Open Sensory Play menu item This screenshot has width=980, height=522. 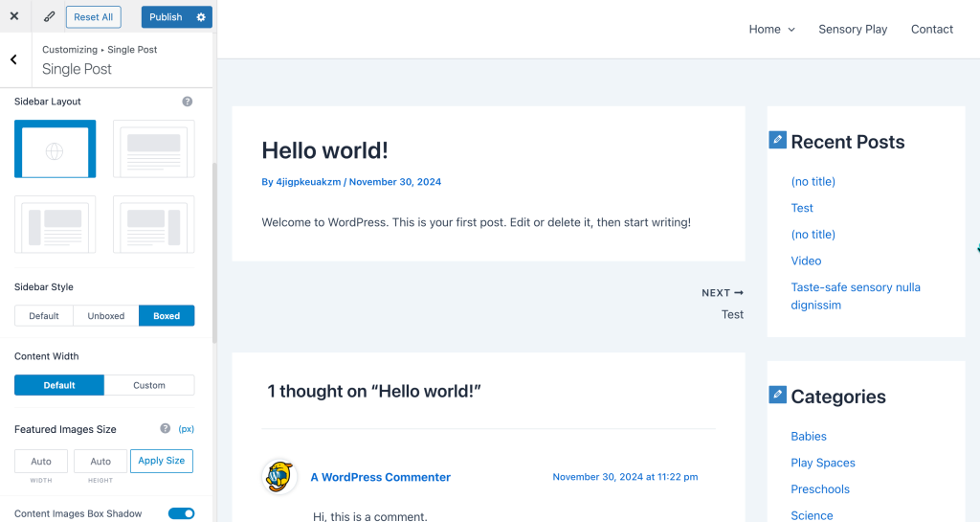click(x=853, y=30)
